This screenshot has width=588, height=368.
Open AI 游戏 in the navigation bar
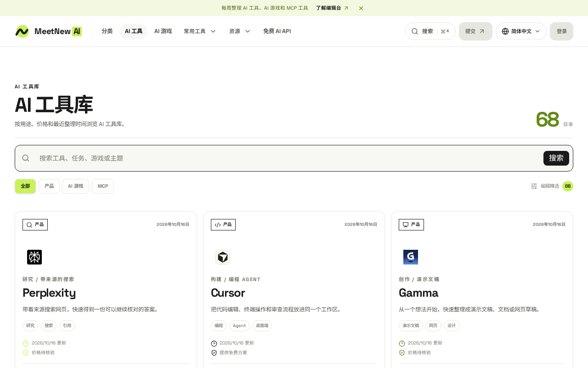click(x=163, y=31)
